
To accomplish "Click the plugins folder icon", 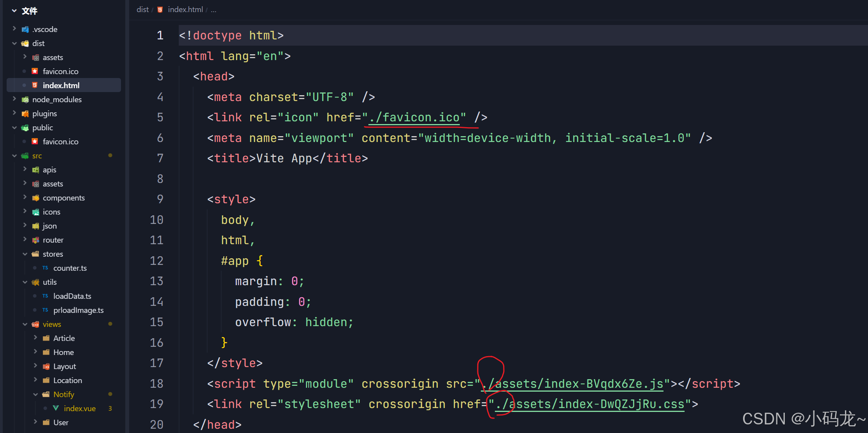I will pos(25,114).
